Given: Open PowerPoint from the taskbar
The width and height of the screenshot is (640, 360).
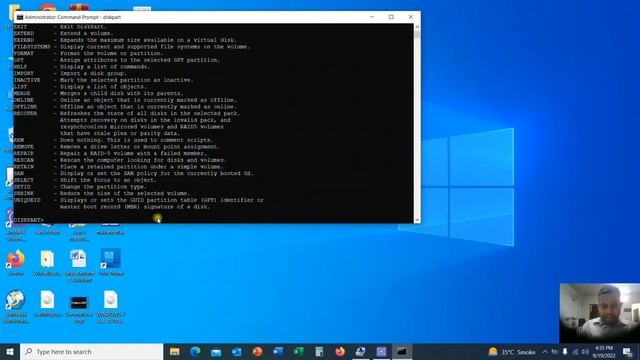Looking at the screenshot, I should pyautogui.click(x=257, y=351).
